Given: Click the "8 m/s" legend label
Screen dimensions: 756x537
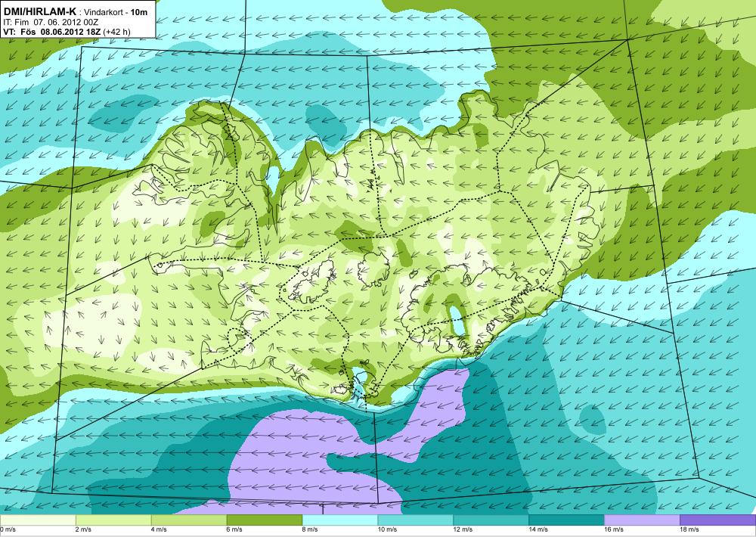Looking at the screenshot, I should tap(310, 529).
